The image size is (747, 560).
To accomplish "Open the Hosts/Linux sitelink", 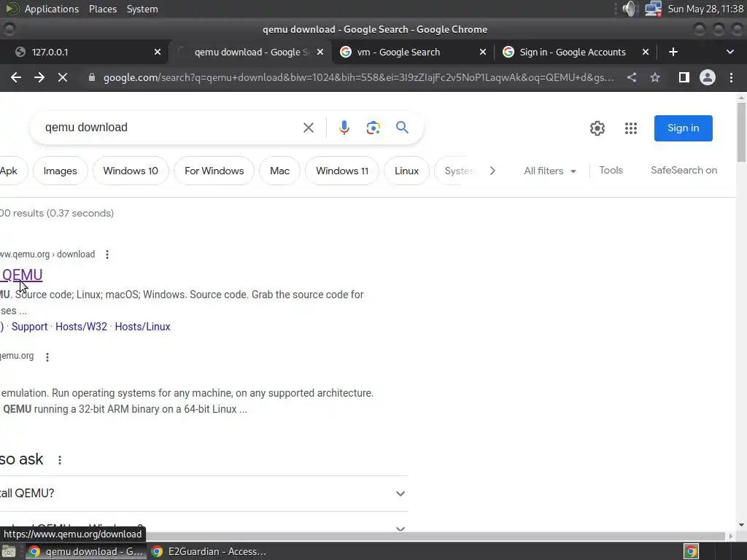I will pos(142,327).
